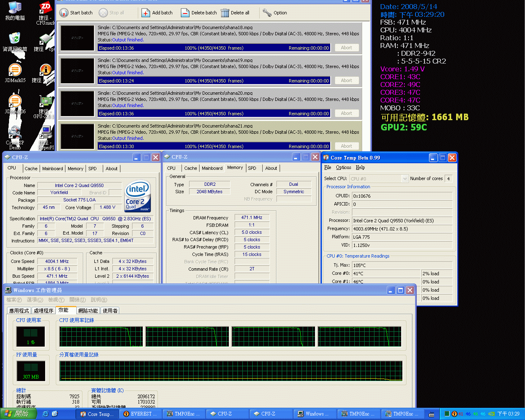Open Task Manager 檔案(F) menu
Viewport: 525px width, 420px height.
14,300
